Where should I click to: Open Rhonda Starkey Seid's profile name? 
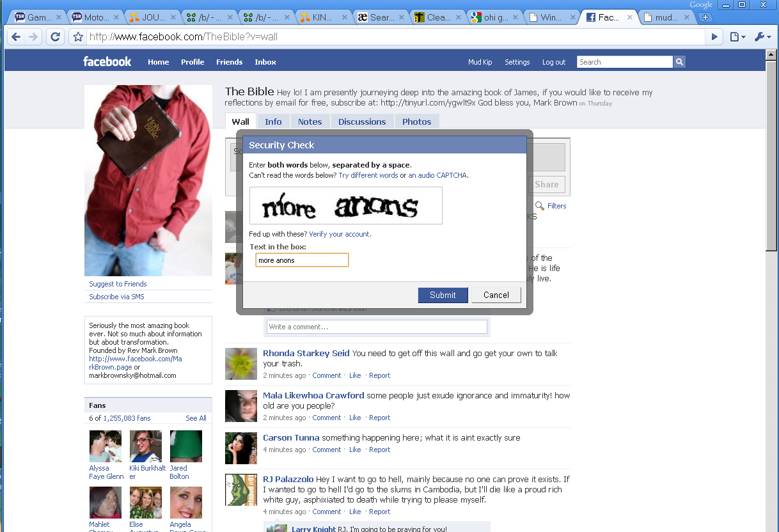pos(306,353)
